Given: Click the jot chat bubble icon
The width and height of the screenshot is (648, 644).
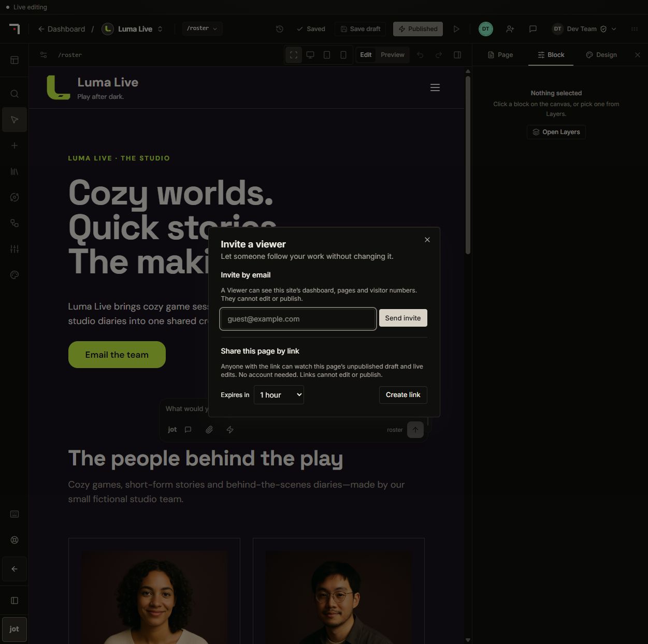Looking at the screenshot, I should [x=188, y=430].
